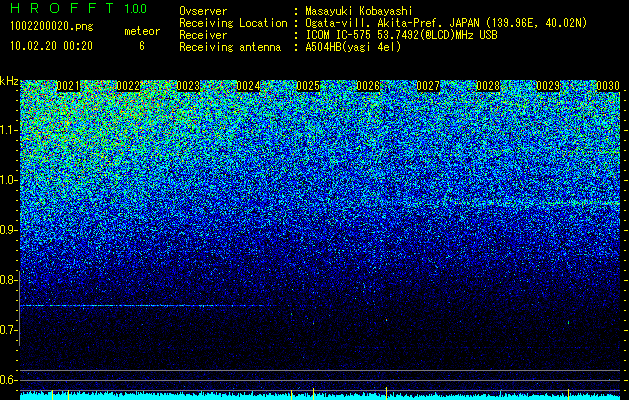
Task: Click the 0.9 frequency axis label
Action: 8,230
